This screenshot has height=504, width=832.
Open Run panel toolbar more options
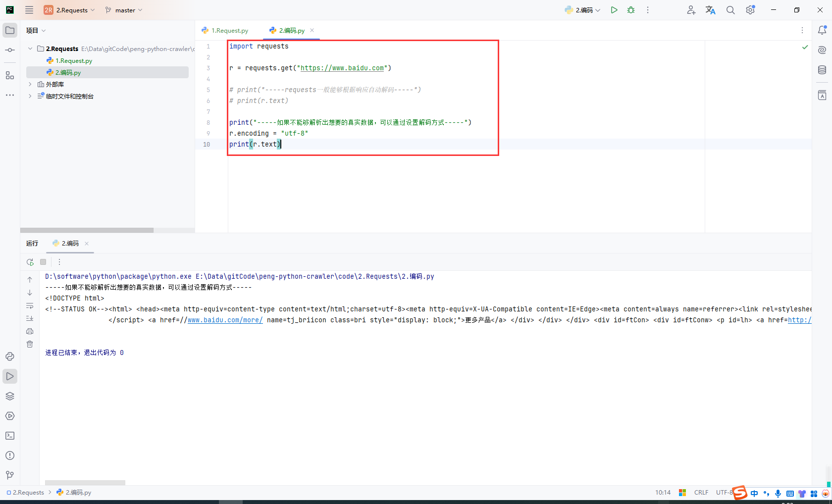tap(59, 262)
